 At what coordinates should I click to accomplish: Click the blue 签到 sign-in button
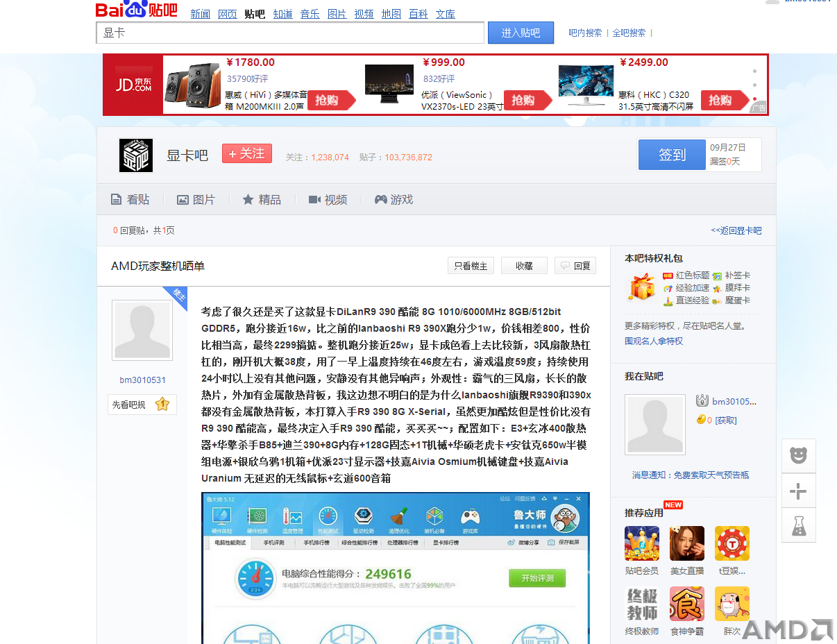672,155
